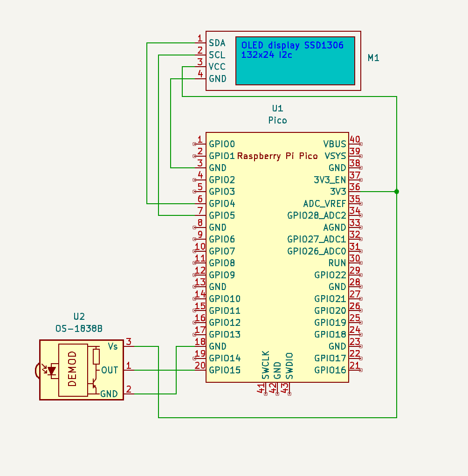Select the GPIO22 pin label
Screen dimensions: 468x476
(x=330, y=275)
